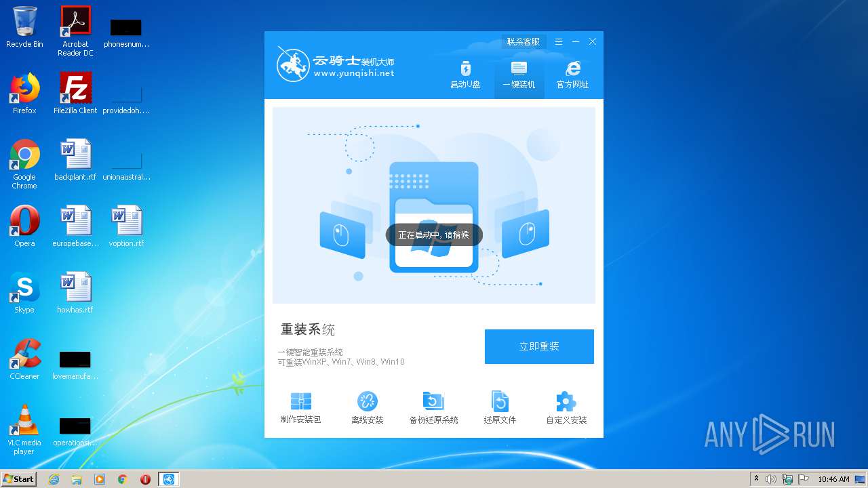This screenshot has width=868, height=488.
Task: Open Opera from the taskbar
Action: [x=145, y=479]
